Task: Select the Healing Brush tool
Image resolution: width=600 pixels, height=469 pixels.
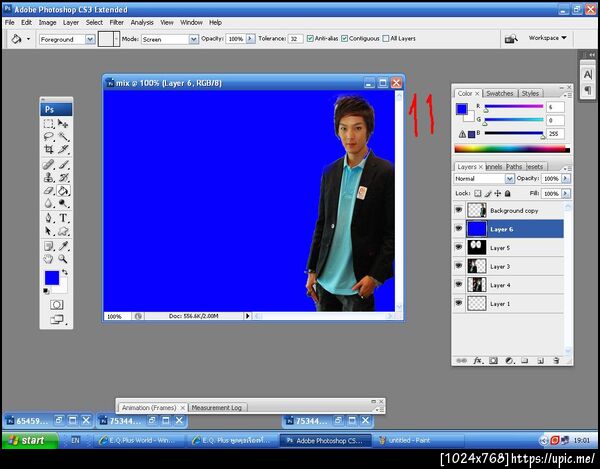Action: (x=49, y=164)
